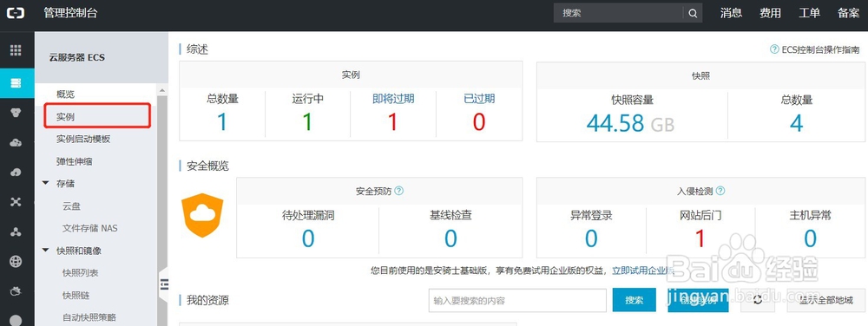Open 备案 in the top bar
Screen dimensions: 868x326
[x=848, y=13]
